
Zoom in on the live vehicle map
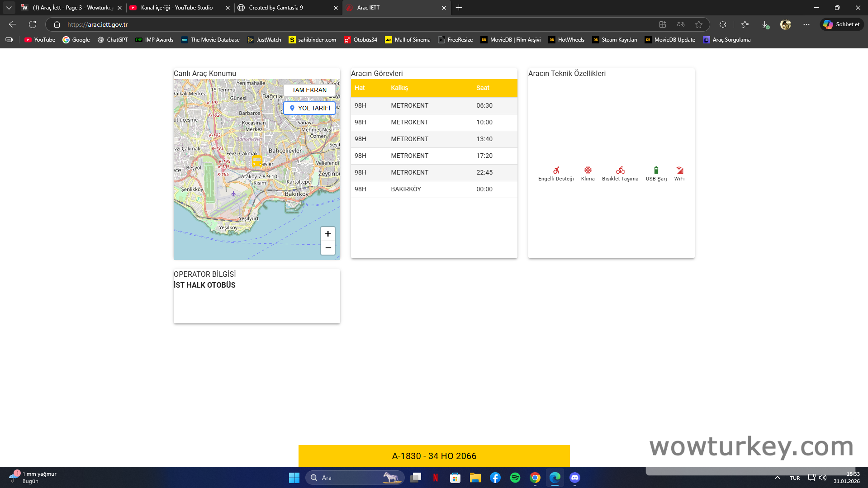coord(328,234)
